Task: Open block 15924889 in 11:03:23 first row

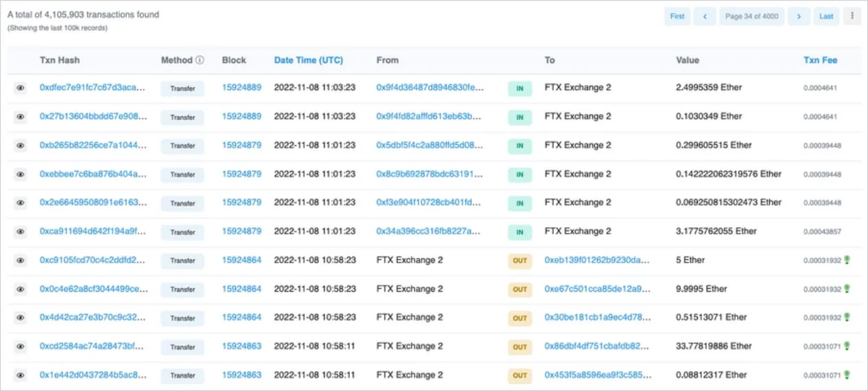Action: click(242, 88)
